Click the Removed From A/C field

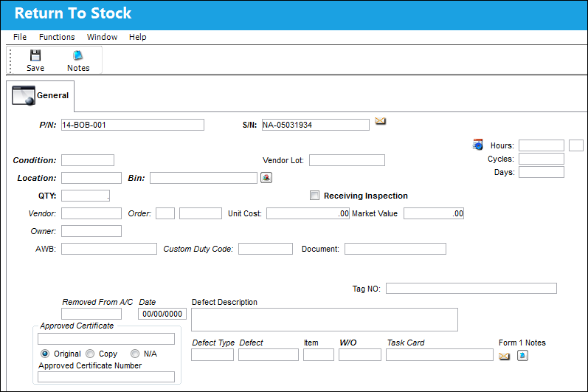point(91,314)
